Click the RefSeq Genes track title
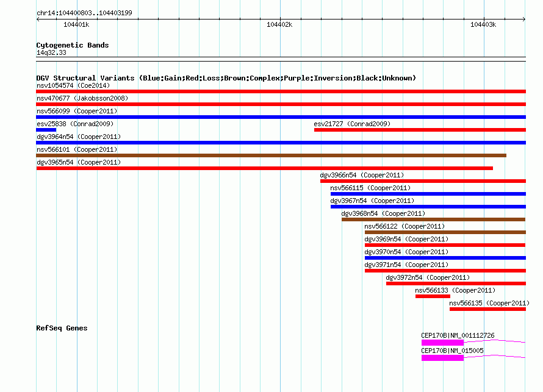This screenshot has width=543, height=392. 62,328
